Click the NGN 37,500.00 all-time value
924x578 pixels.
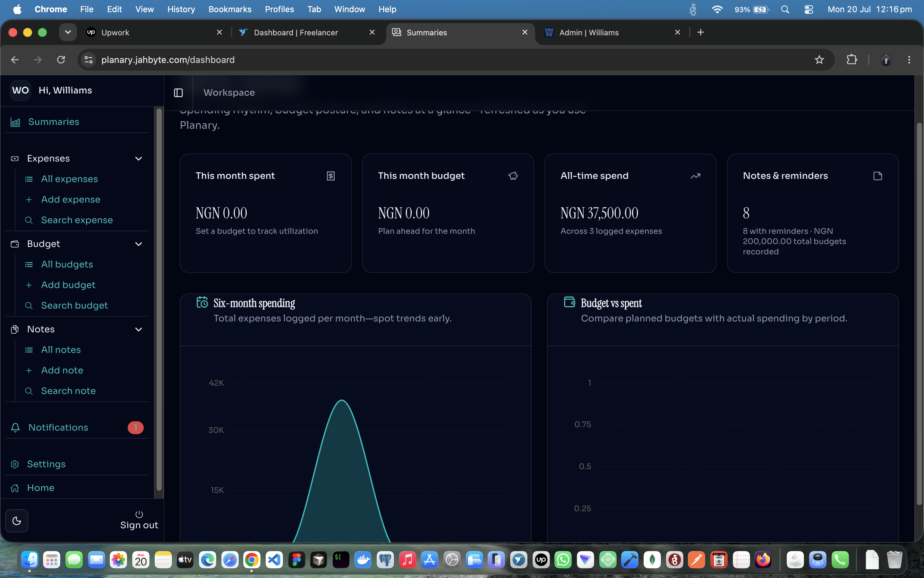599,213
